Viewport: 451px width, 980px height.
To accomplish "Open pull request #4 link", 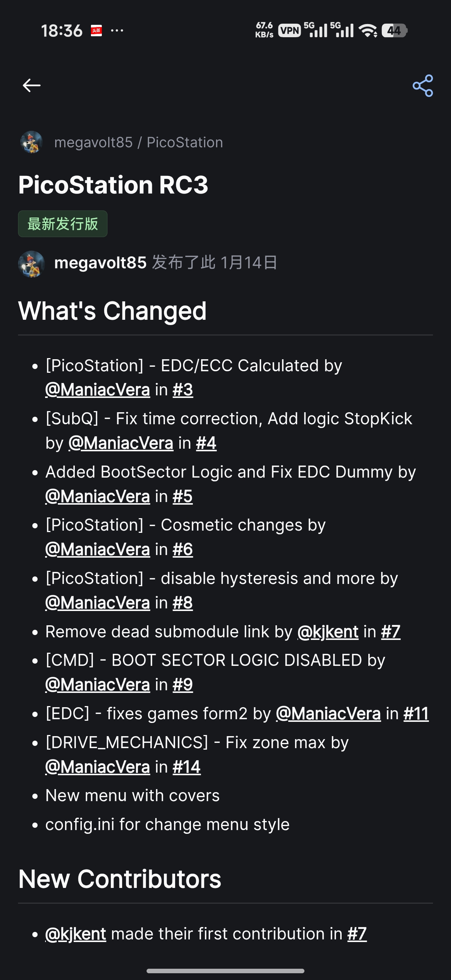I will [x=206, y=443].
